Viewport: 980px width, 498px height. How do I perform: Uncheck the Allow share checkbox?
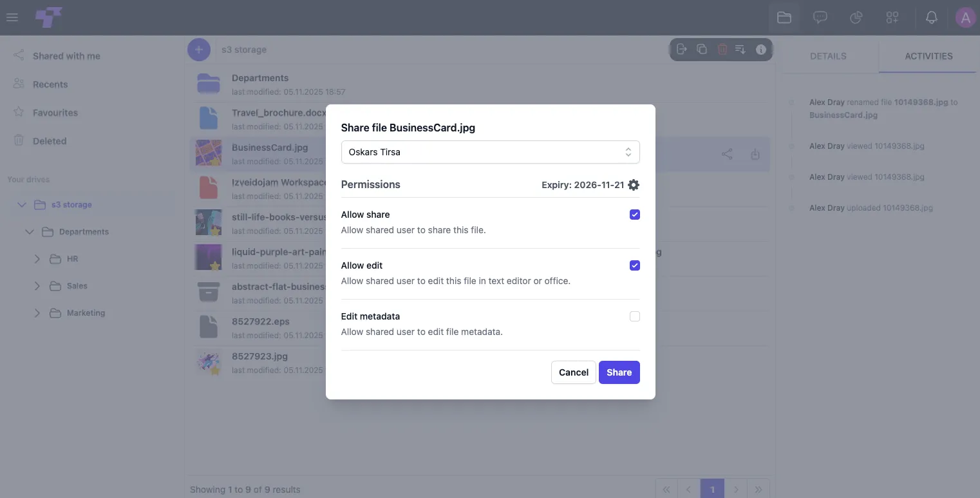point(635,215)
